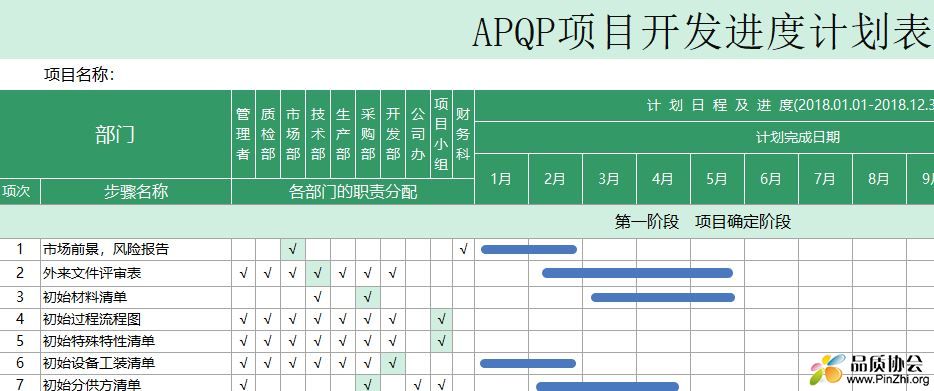Select the Gantt bar for 初始材料清单
934x391 pixels.
(663, 297)
